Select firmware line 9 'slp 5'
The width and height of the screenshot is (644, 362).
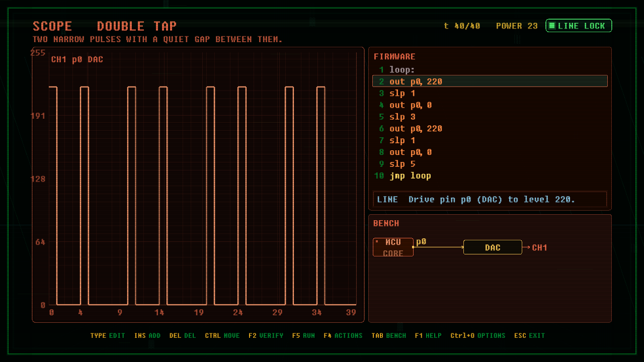click(490, 164)
